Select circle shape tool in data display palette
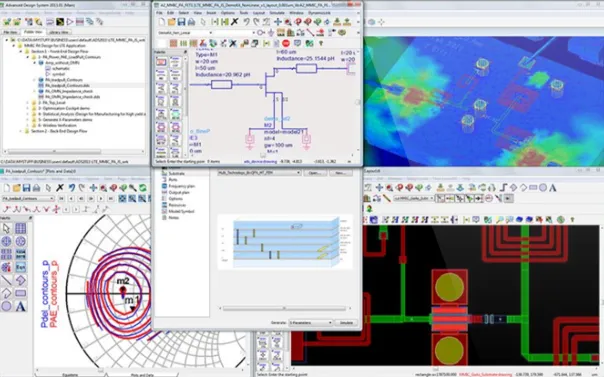 [x=7, y=307]
